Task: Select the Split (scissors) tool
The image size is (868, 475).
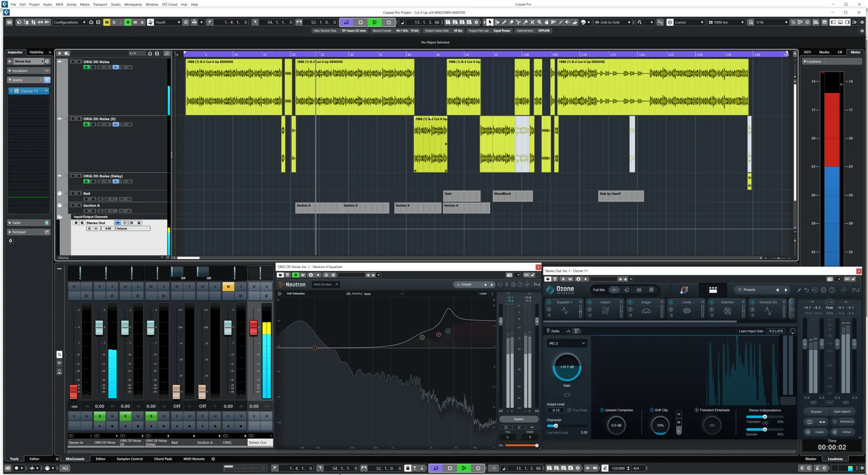Action: 518,22
